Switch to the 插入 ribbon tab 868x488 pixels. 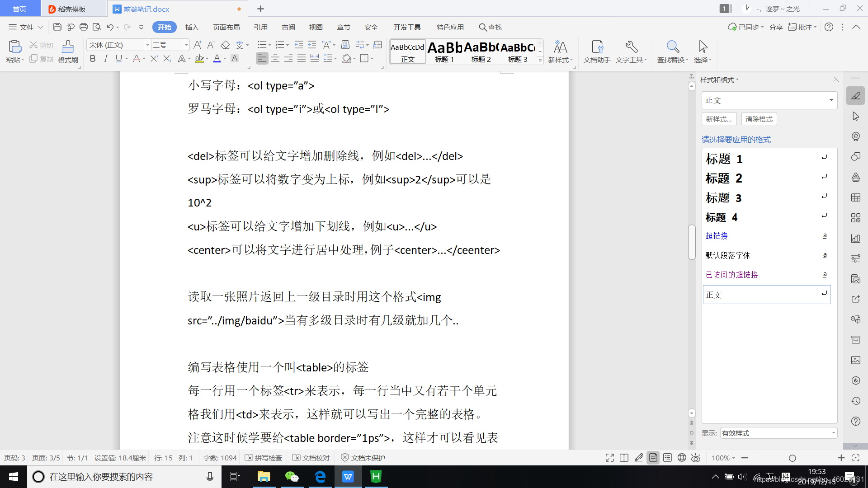(192, 27)
